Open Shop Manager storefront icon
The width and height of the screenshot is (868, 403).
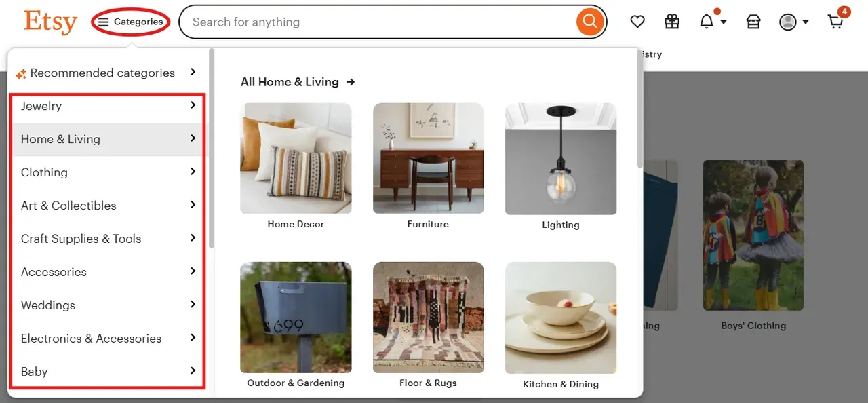pyautogui.click(x=753, y=22)
